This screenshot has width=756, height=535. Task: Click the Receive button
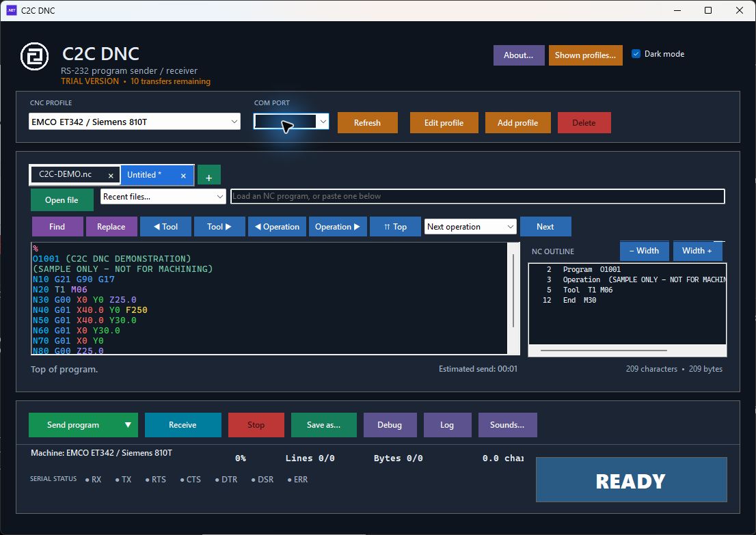pyautogui.click(x=183, y=424)
